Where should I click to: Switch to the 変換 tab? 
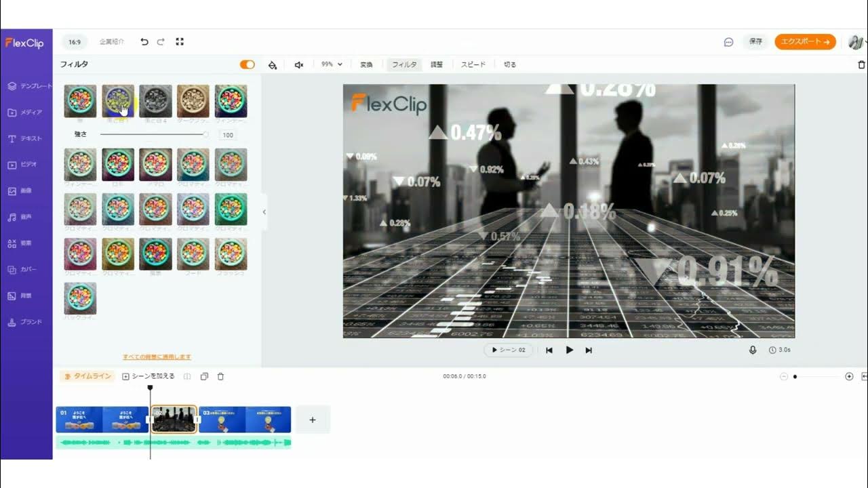coord(366,65)
